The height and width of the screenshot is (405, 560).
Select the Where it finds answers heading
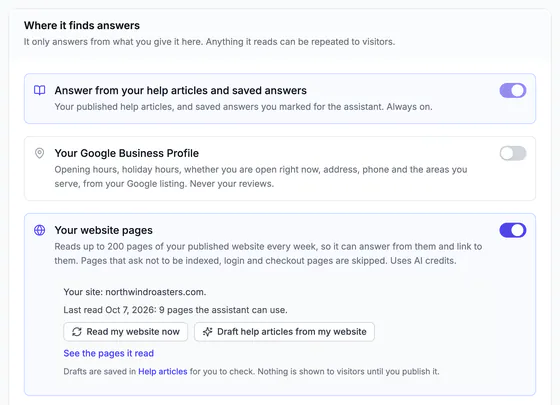tap(82, 25)
